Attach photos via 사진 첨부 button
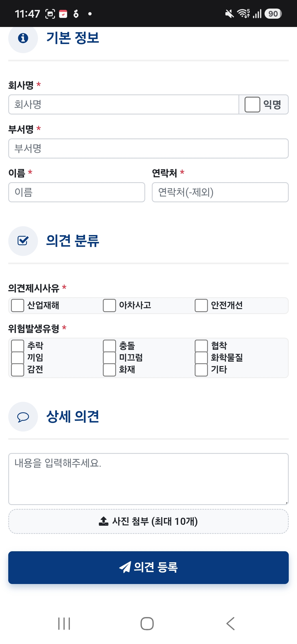The height and width of the screenshot is (644, 297). point(148,521)
